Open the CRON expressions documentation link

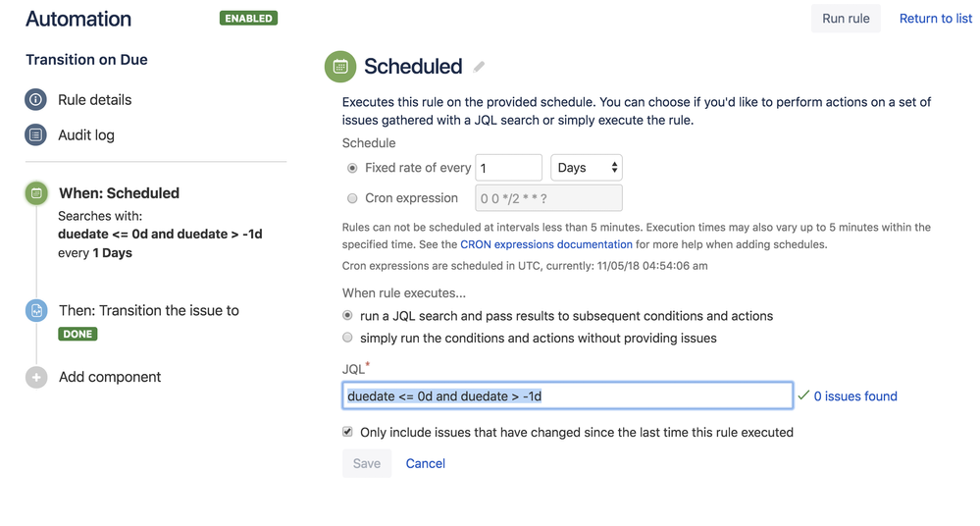(x=546, y=244)
